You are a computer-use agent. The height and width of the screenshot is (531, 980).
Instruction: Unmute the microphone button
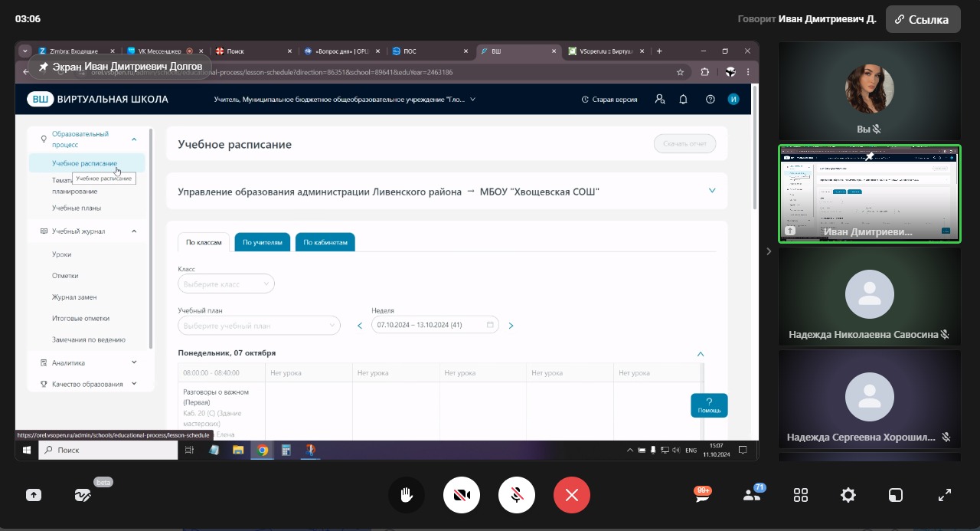(517, 495)
